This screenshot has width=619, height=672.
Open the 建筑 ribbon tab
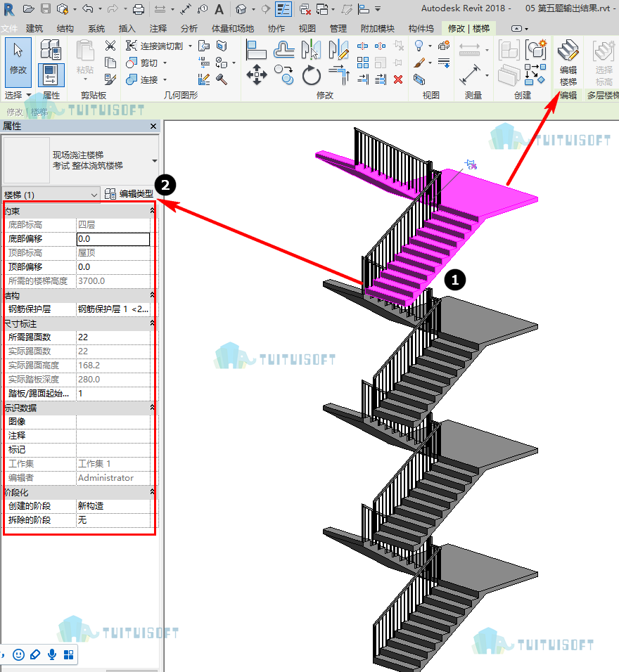(34, 28)
